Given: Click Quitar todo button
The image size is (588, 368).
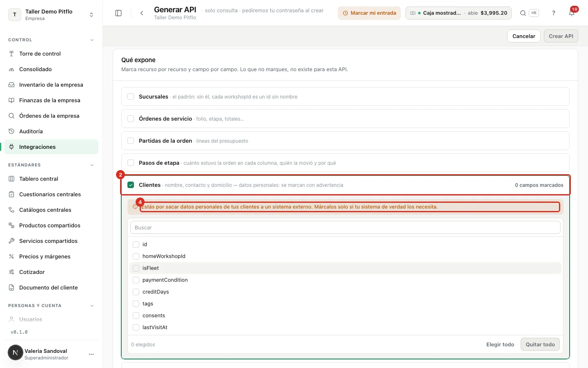Looking at the screenshot, I should pyautogui.click(x=540, y=345).
